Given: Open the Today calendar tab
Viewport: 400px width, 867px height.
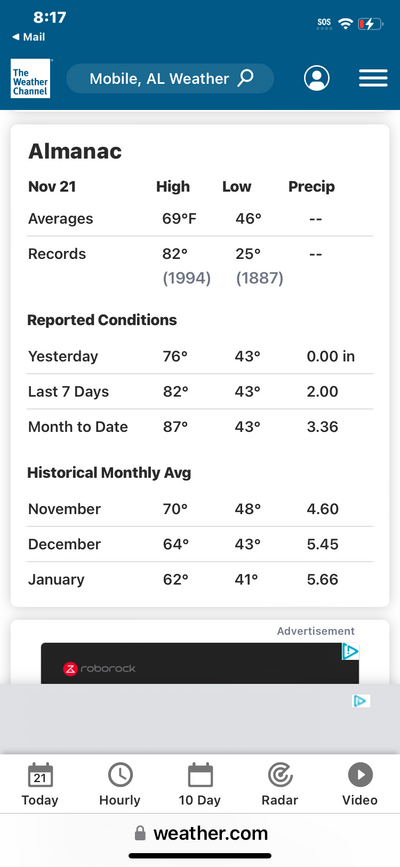Looking at the screenshot, I should (x=40, y=784).
